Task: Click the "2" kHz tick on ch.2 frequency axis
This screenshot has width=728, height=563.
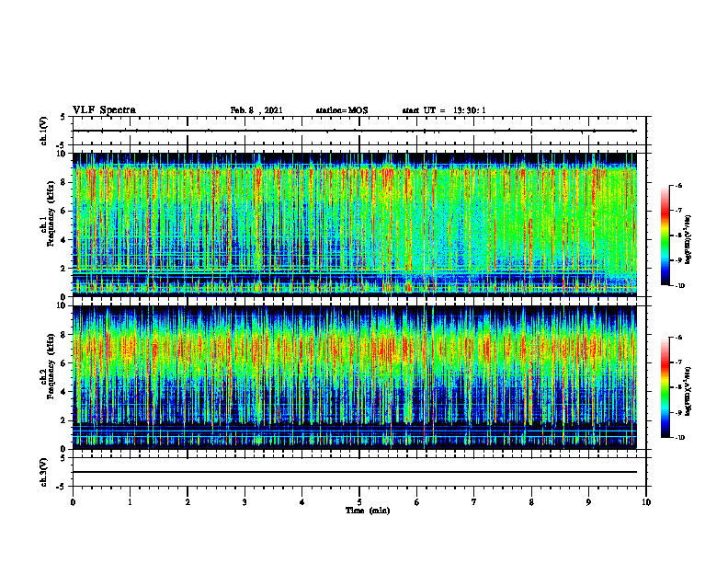Action: click(64, 420)
